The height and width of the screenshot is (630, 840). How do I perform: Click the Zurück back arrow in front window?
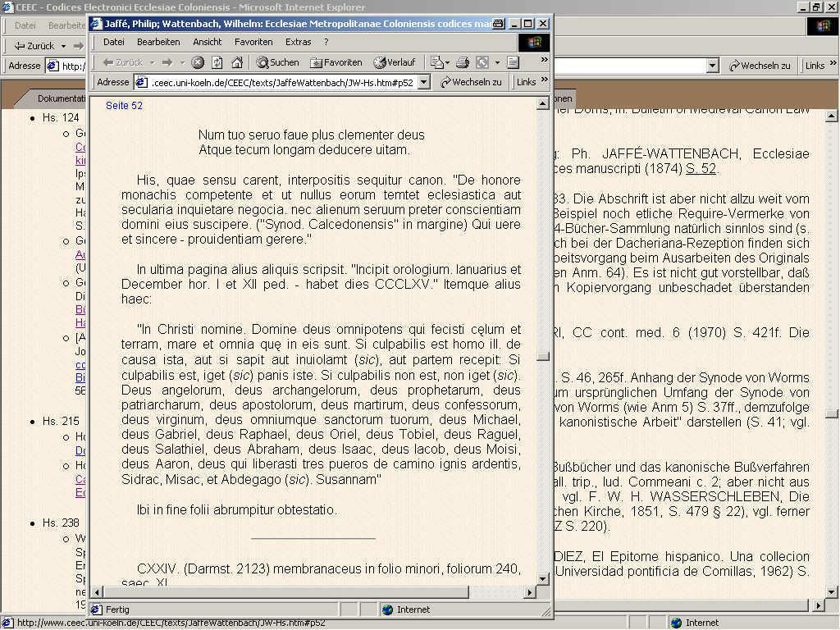tap(123, 62)
